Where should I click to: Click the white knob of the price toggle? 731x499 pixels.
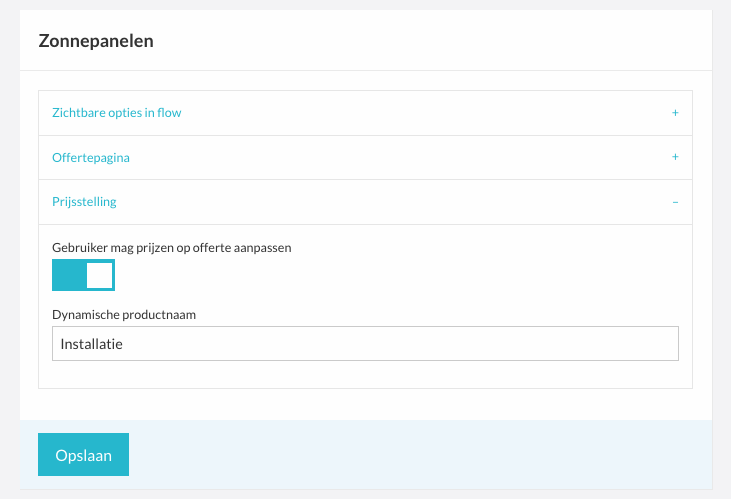pyautogui.click(x=99, y=275)
